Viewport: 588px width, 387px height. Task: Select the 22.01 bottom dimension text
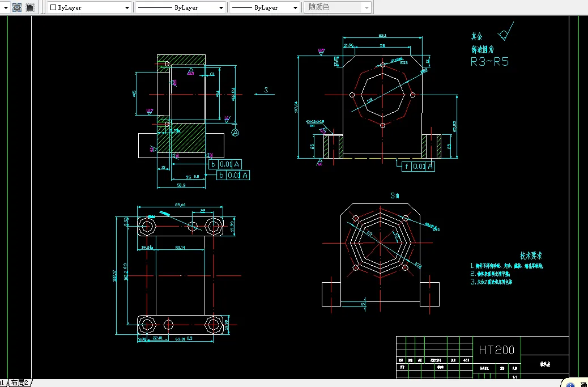(x=157, y=338)
